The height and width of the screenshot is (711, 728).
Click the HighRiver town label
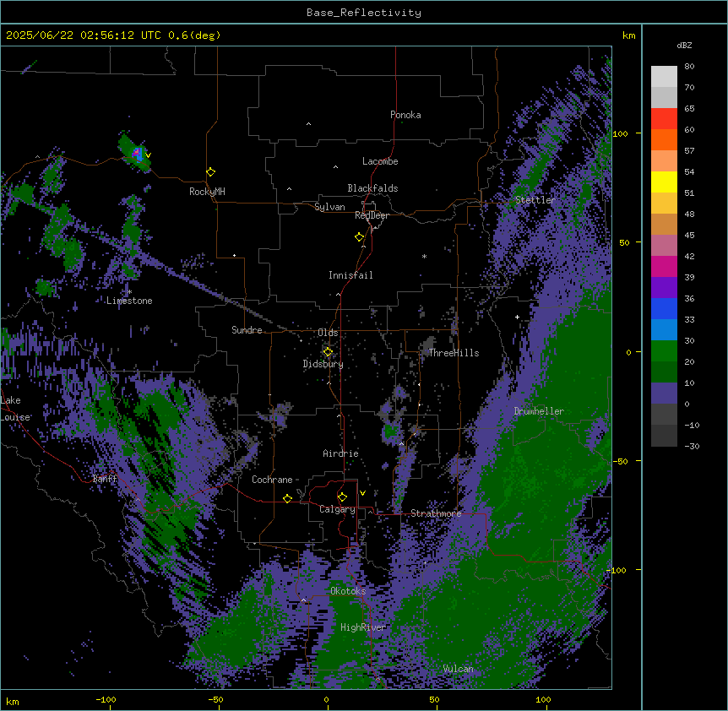(x=363, y=627)
